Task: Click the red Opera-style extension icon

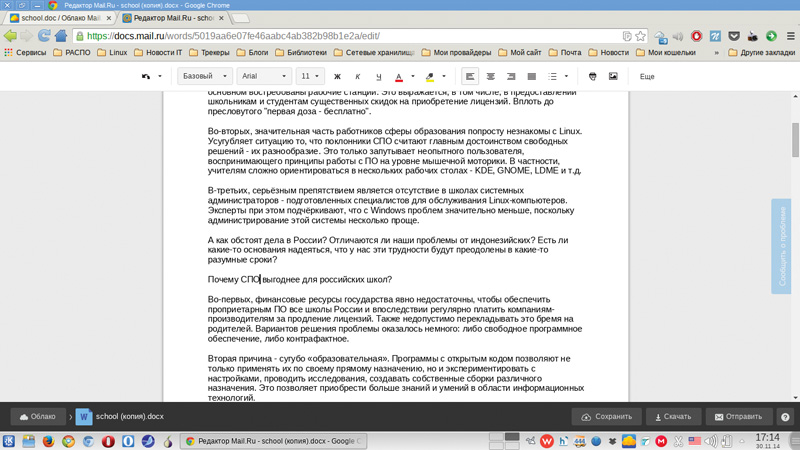Action: tap(696, 36)
